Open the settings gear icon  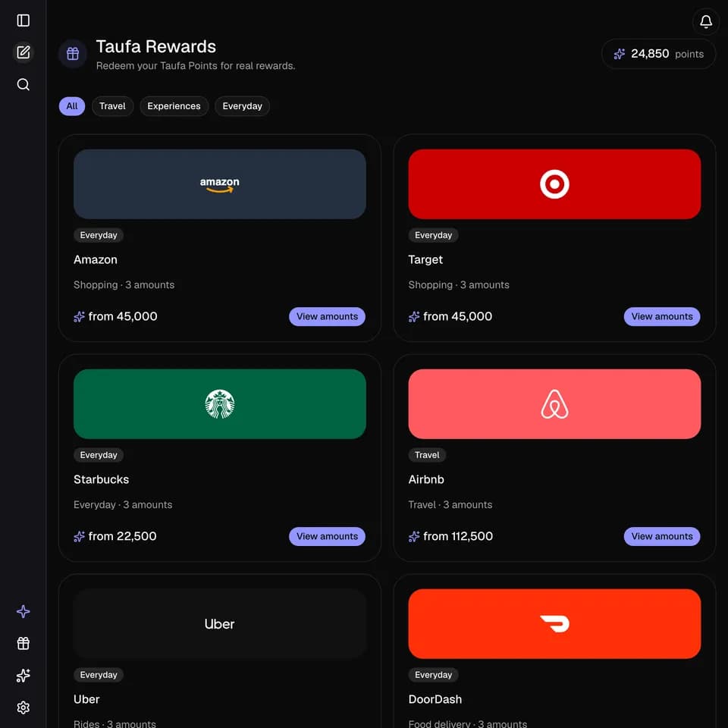pos(24,707)
